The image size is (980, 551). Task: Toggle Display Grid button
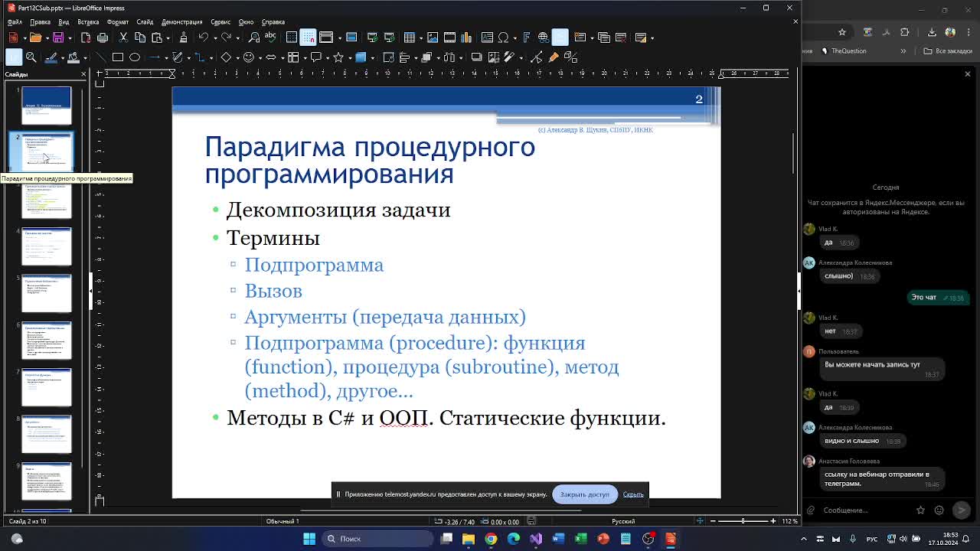pyautogui.click(x=292, y=37)
